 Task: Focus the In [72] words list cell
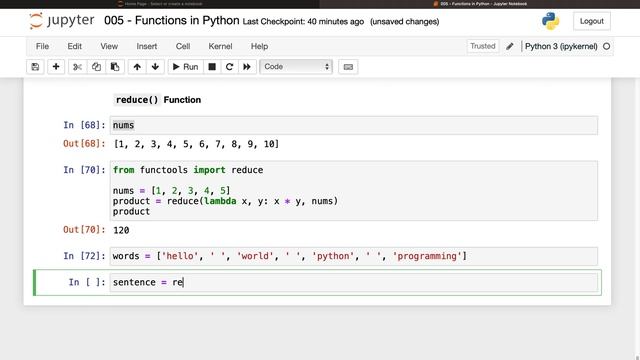click(x=353, y=256)
